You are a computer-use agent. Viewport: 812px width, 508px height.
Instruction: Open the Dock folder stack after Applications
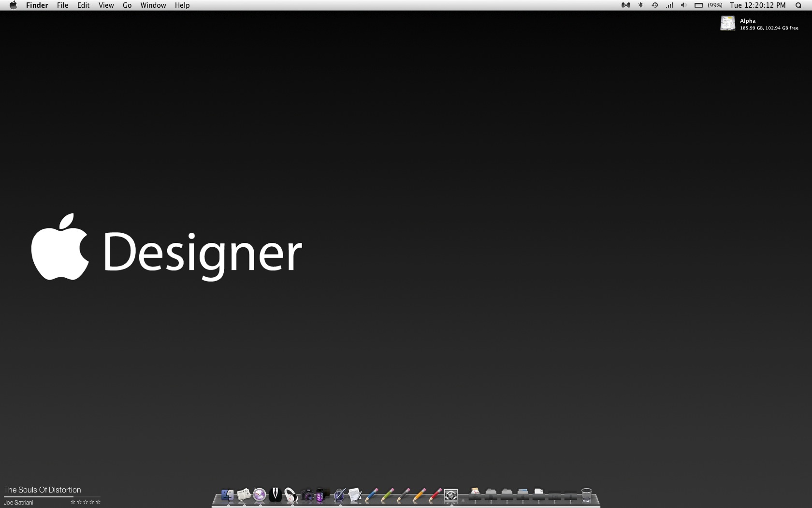coord(491,495)
